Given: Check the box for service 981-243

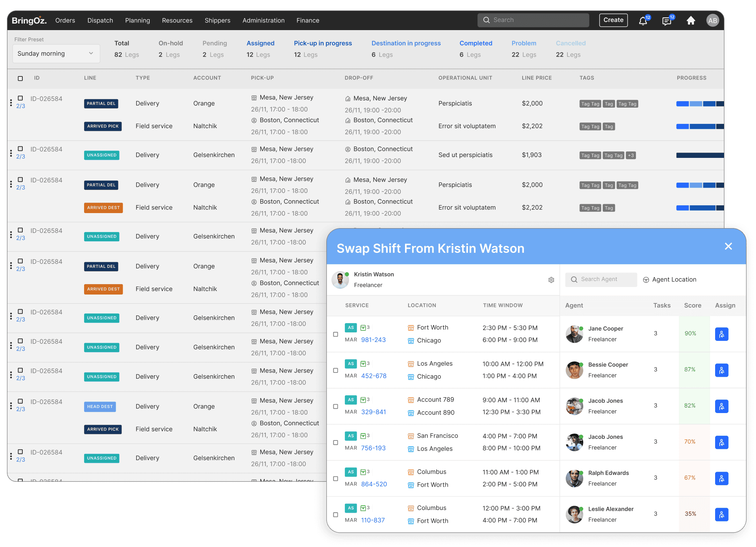Looking at the screenshot, I should click(336, 334).
